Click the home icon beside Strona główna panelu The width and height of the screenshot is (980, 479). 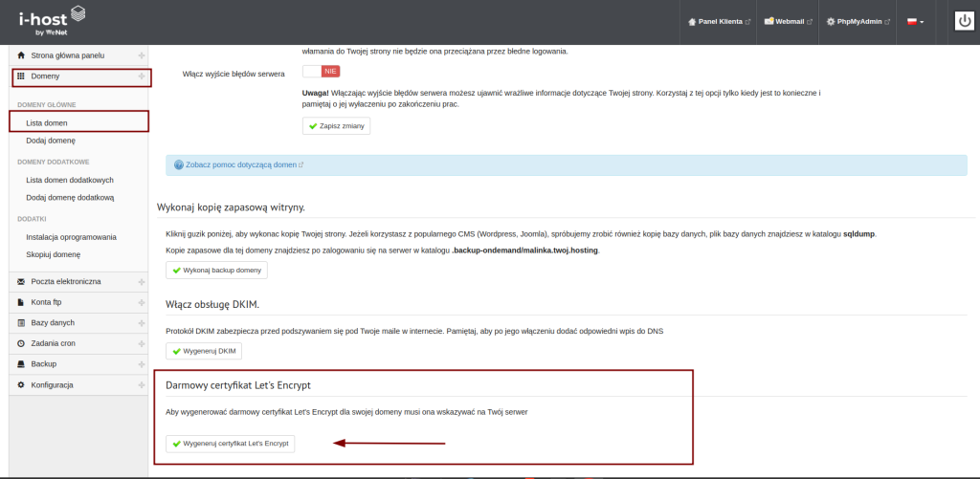click(x=21, y=55)
